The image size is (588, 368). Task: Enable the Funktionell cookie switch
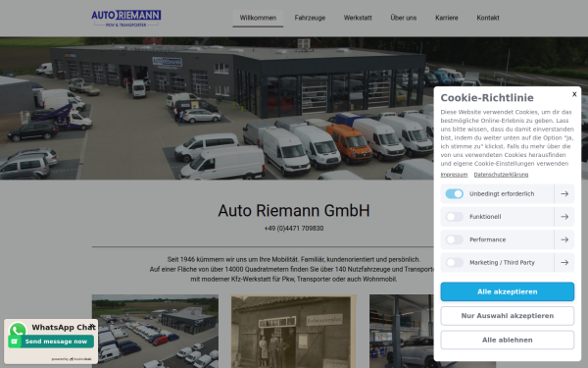(454, 217)
